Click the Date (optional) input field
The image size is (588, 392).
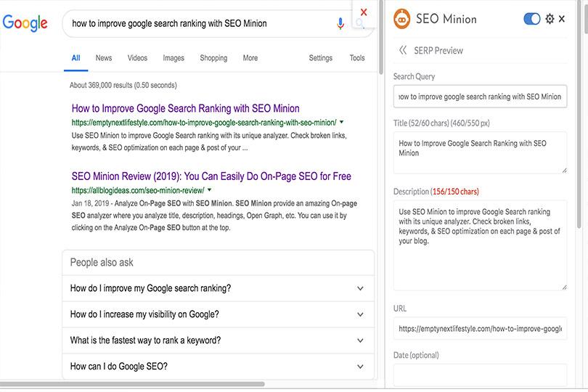pyautogui.click(x=480, y=375)
